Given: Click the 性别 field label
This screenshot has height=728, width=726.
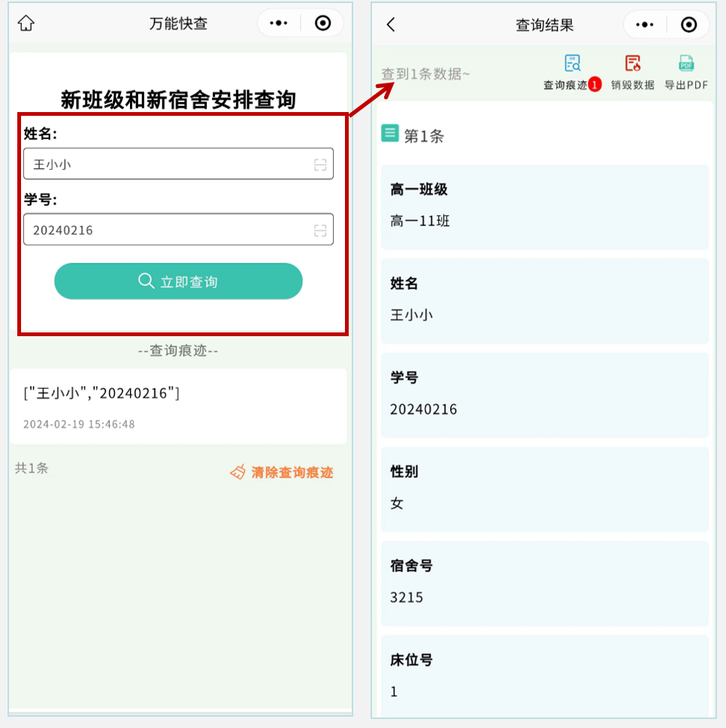Looking at the screenshot, I should coord(404,472).
